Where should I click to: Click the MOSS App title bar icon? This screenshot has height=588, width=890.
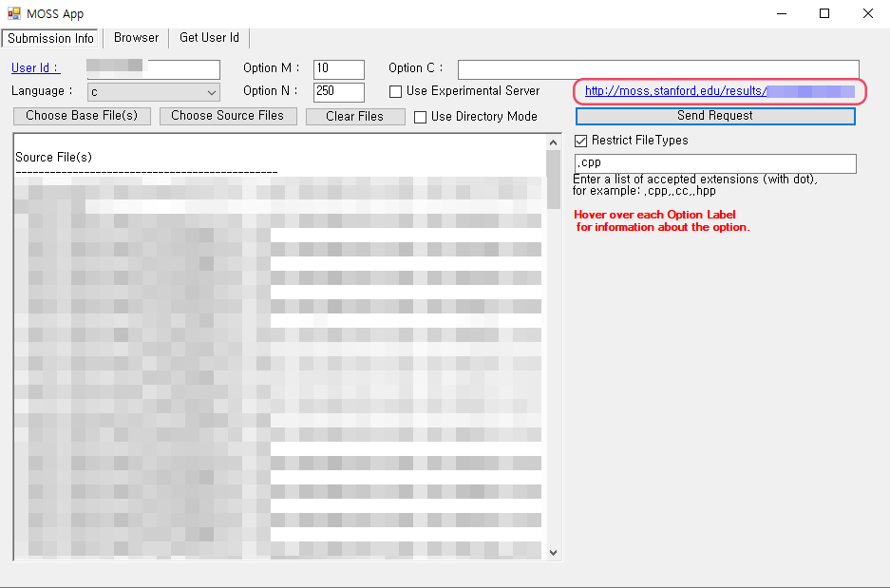pyautogui.click(x=14, y=13)
